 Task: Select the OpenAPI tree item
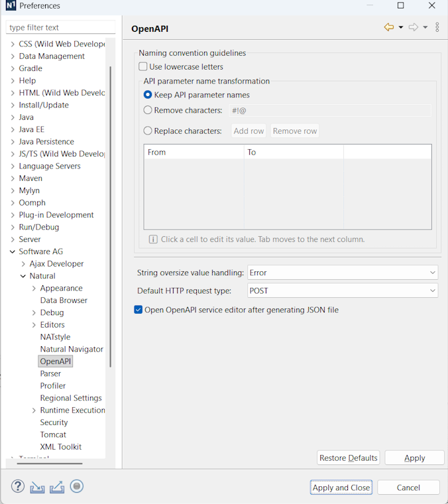[x=55, y=361]
